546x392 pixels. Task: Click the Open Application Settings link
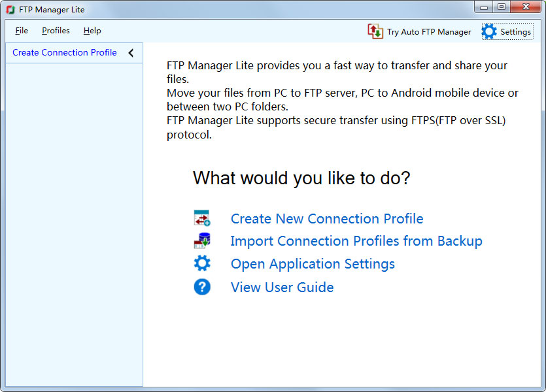tap(313, 264)
